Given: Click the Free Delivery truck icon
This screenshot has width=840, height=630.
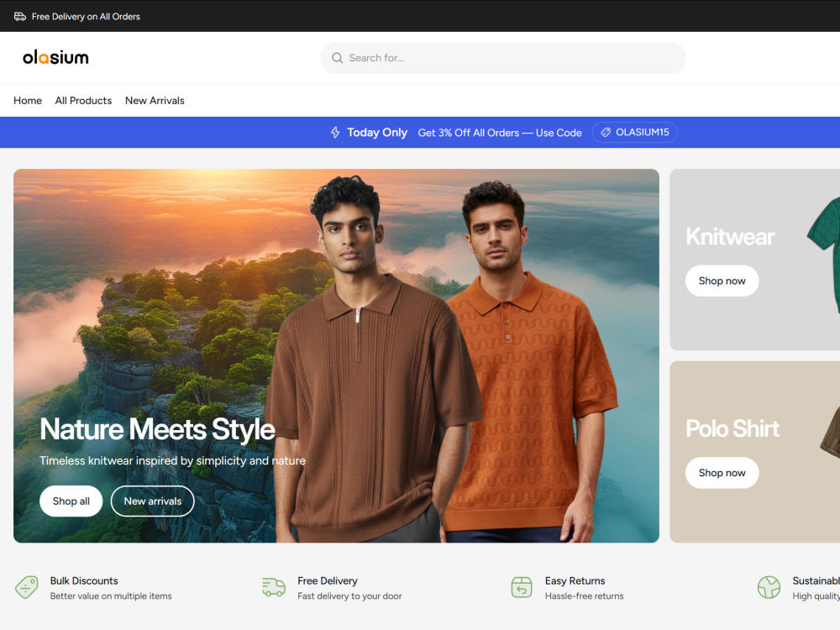Looking at the screenshot, I should pyautogui.click(x=274, y=587).
